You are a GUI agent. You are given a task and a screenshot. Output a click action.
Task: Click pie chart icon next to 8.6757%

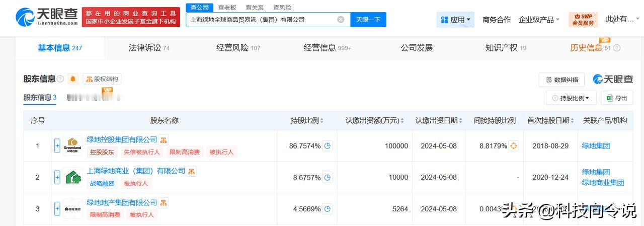click(x=328, y=177)
